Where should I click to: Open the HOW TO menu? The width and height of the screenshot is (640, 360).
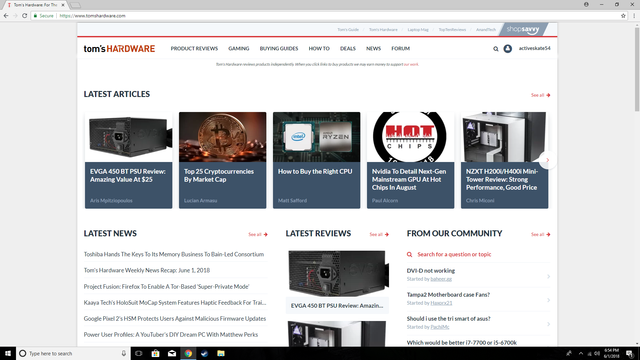pos(319,49)
